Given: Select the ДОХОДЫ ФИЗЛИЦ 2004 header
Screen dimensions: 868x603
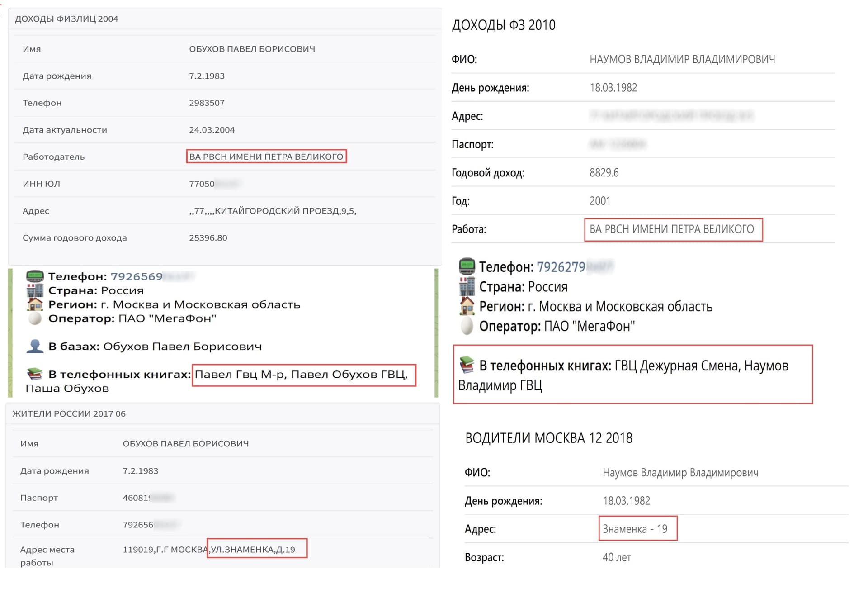Looking at the screenshot, I should 66,19.
